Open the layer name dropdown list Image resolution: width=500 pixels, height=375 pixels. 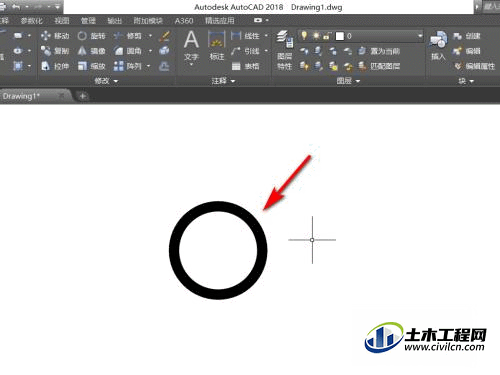coord(420,36)
